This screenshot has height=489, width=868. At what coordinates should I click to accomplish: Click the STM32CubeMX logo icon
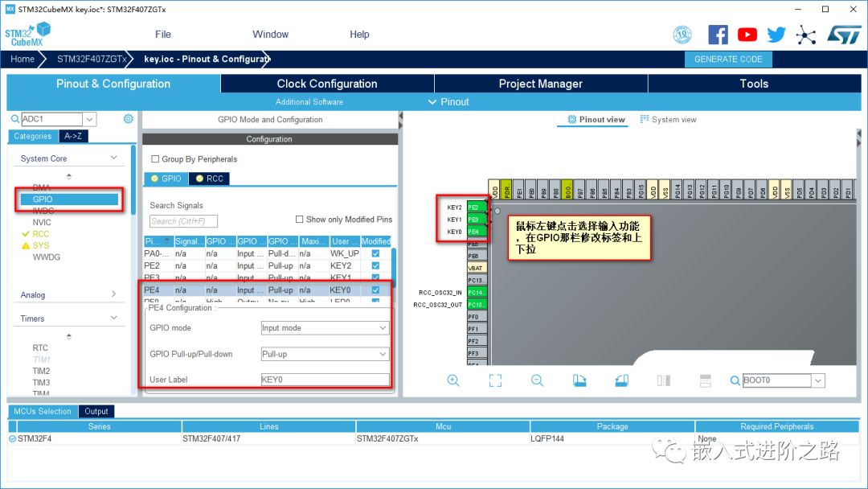pos(27,35)
